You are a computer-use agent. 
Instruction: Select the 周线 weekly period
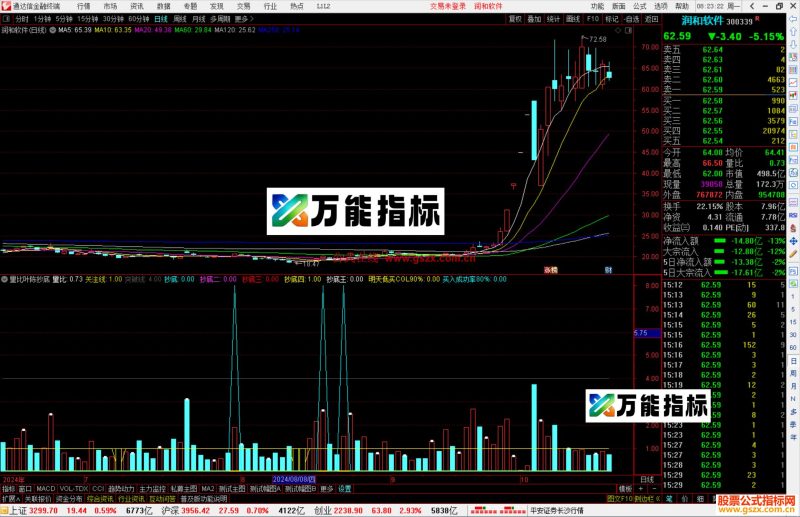[x=180, y=19]
